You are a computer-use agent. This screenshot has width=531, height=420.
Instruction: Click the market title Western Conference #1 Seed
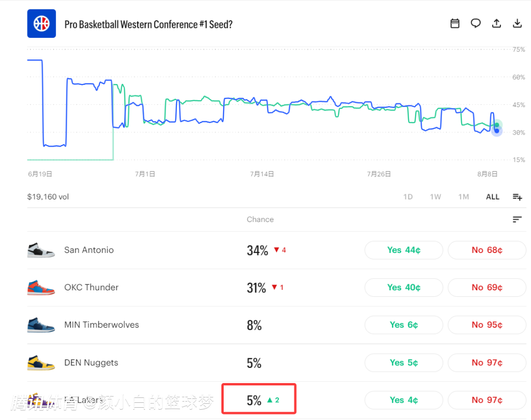click(148, 25)
